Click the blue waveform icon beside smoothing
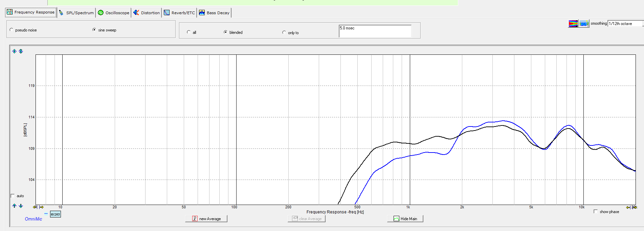This screenshot has width=644, height=231. [584, 24]
